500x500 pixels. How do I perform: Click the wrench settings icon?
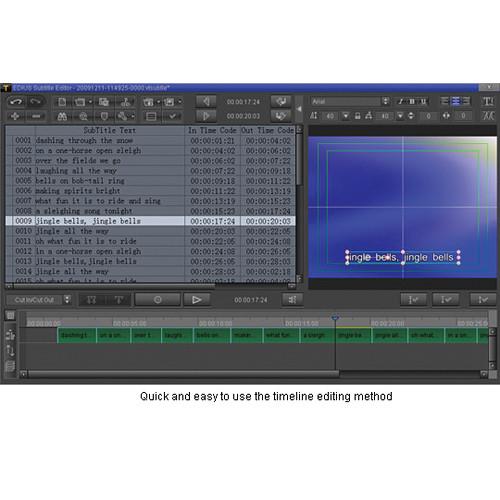[x=123, y=116]
